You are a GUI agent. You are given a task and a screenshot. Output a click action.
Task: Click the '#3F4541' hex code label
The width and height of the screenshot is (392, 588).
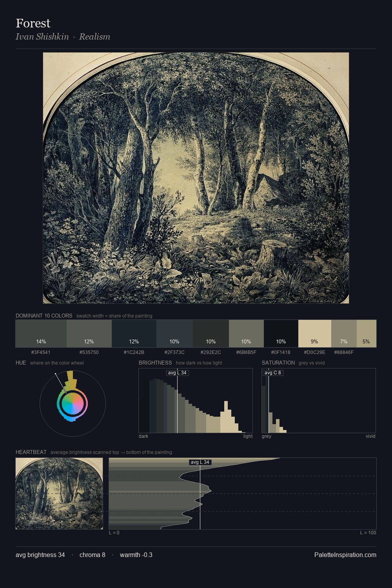41,352
